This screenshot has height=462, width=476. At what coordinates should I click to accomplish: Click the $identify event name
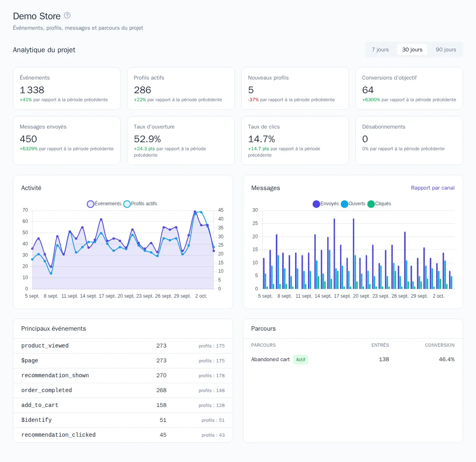(x=37, y=420)
